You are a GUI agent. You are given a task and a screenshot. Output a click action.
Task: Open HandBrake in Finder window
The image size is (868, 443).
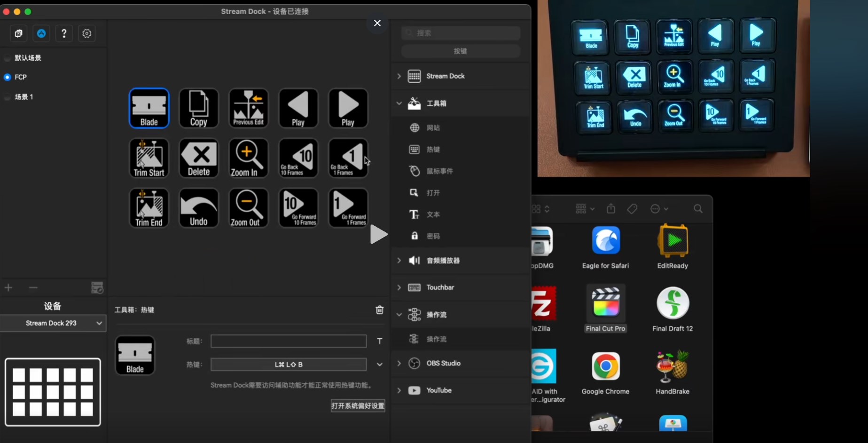click(673, 373)
